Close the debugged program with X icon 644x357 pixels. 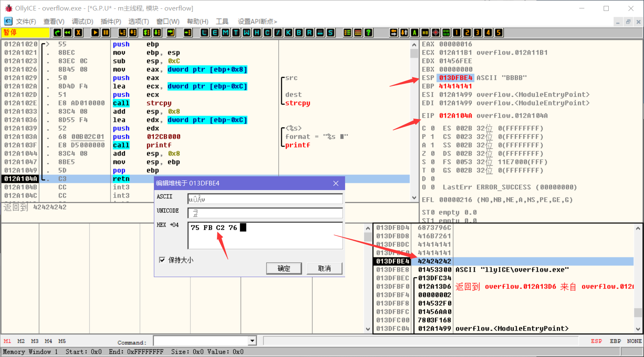pyautogui.click(x=78, y=32)
